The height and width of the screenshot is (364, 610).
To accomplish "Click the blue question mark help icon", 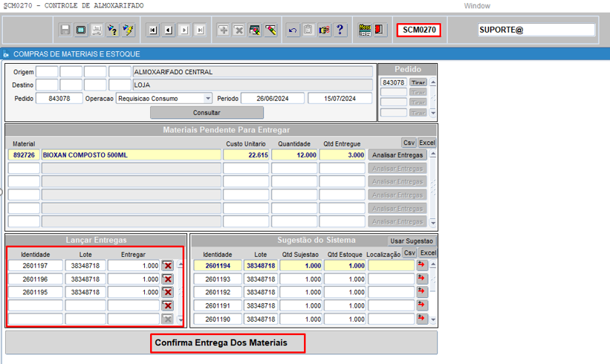I will (x=340, y=30).
